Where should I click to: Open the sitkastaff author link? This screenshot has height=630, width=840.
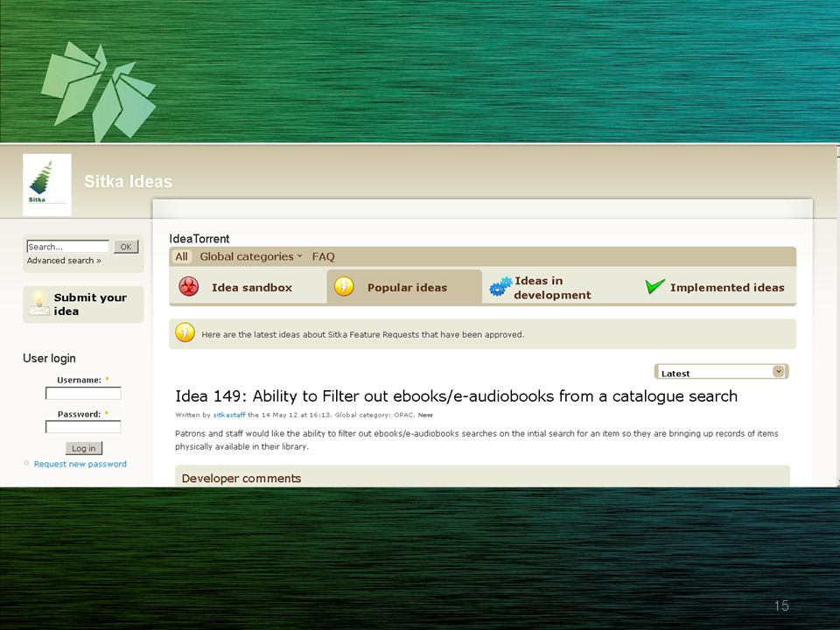229,415
